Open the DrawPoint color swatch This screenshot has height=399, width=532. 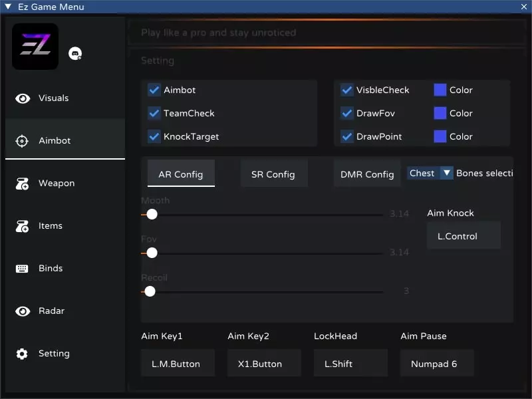(x=440, y=137)
